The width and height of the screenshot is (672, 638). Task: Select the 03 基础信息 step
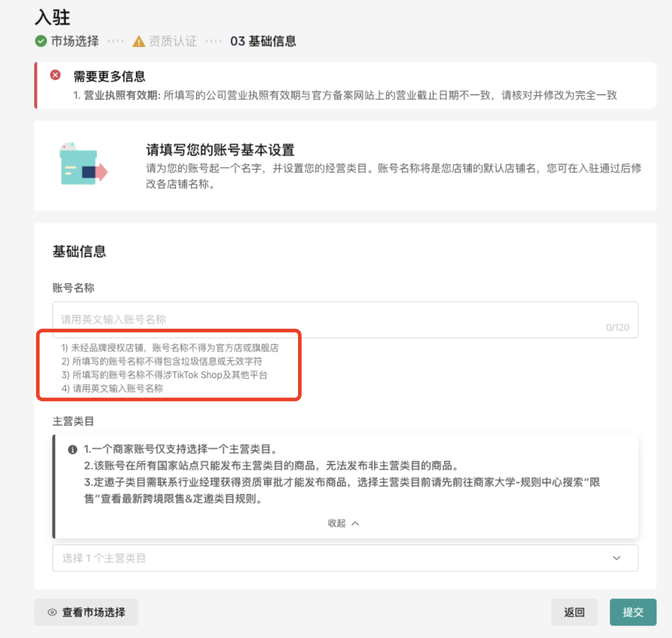(263, 42)
